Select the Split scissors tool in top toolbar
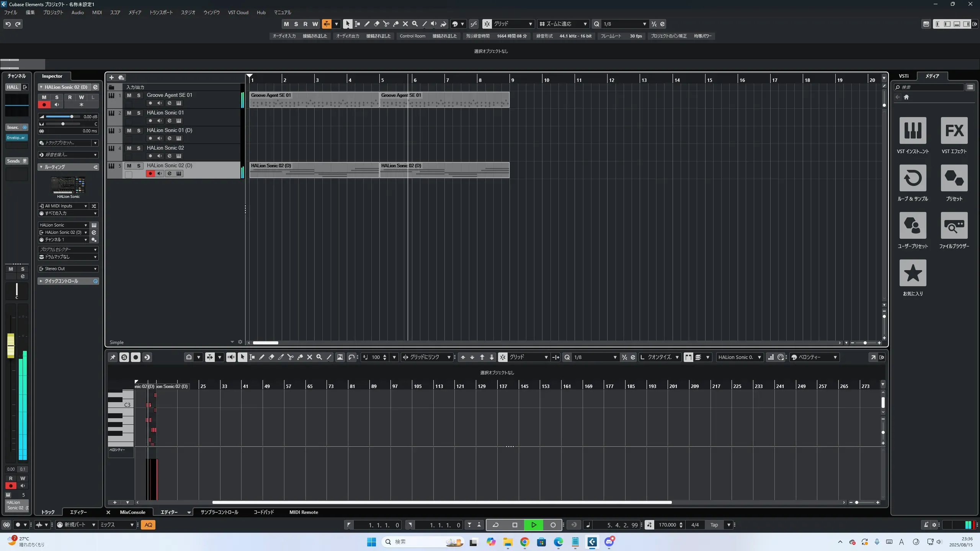 386,24
